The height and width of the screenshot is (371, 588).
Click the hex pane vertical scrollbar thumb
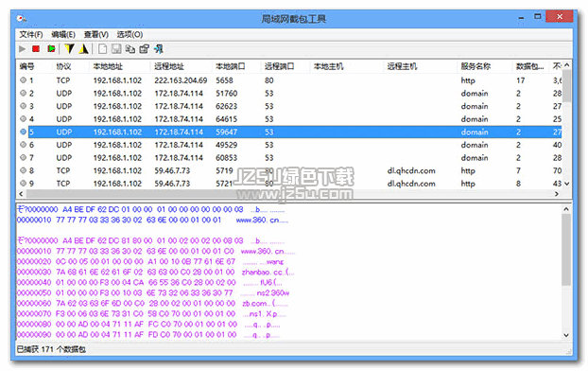pyautogui.click(x=566, y=250)
